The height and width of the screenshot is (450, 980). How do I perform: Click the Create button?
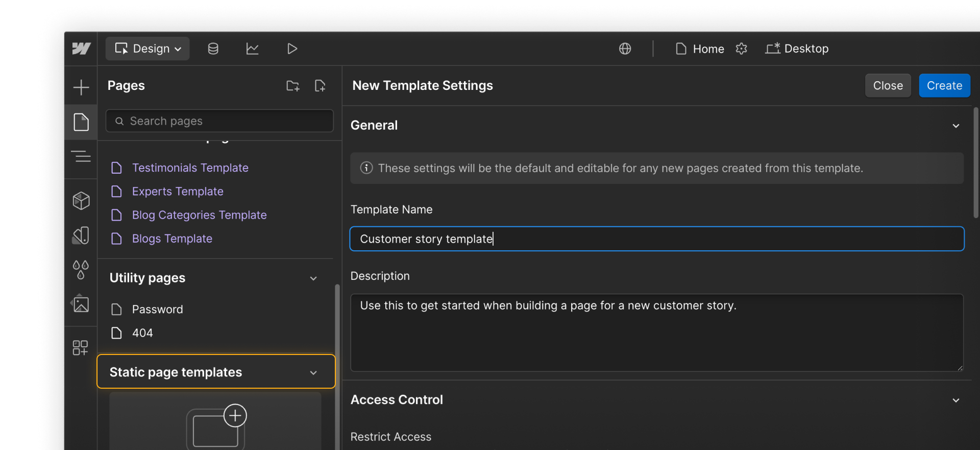[944, 86]
